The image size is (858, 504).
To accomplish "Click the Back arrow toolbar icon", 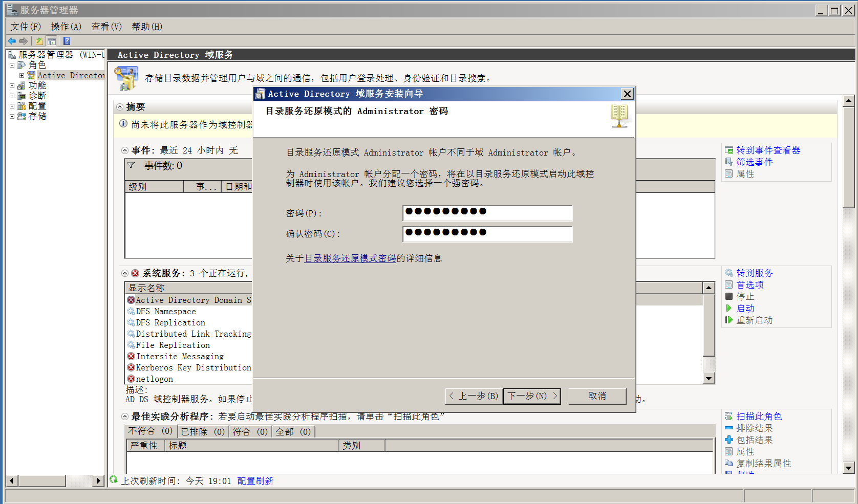I will pos(12,41).
